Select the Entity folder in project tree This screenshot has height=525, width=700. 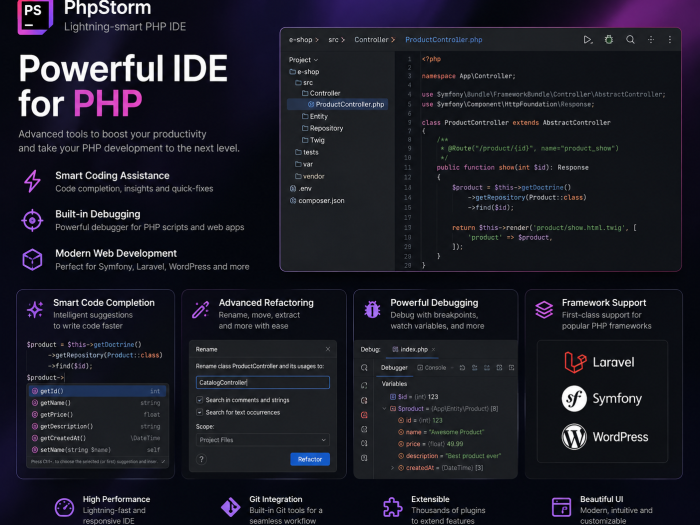click(x=315, y=117)
